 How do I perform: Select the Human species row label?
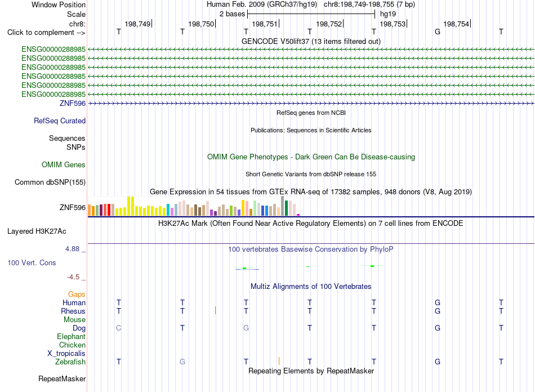coord(74,302)
